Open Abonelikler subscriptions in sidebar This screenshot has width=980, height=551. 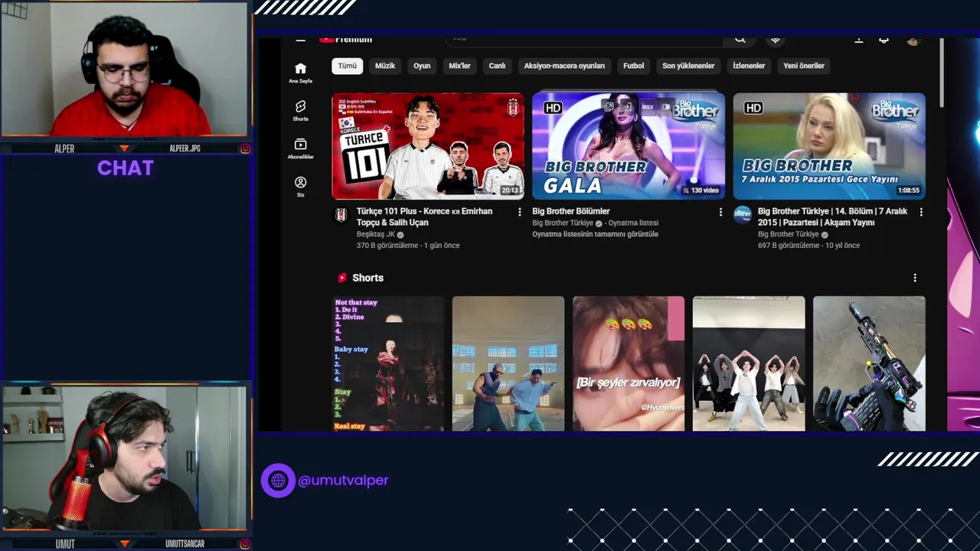click(300, 148)
